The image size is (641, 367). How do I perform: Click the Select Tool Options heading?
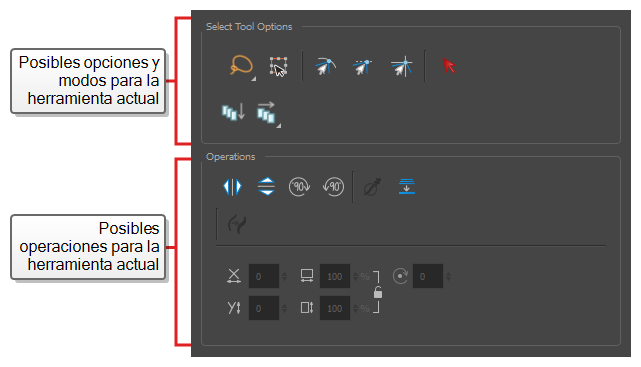click(249, 27)
